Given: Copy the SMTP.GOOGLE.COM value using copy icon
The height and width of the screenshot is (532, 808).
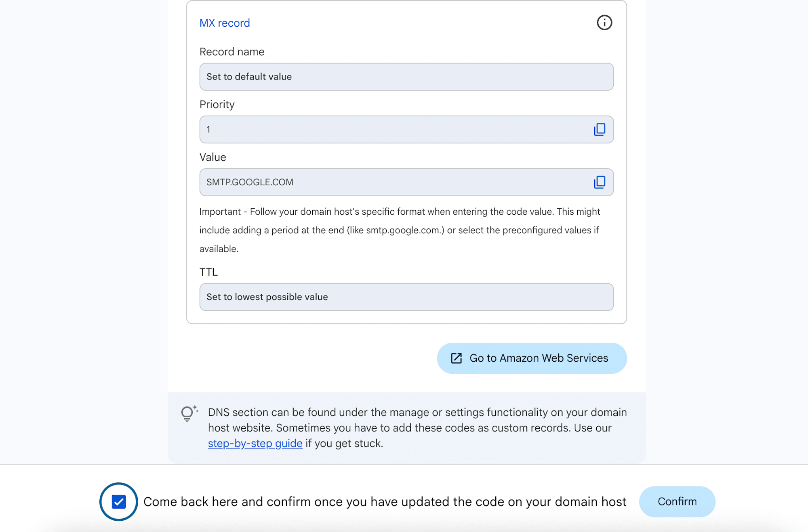Looking at the screenshot, I should [x=600, y=182].
